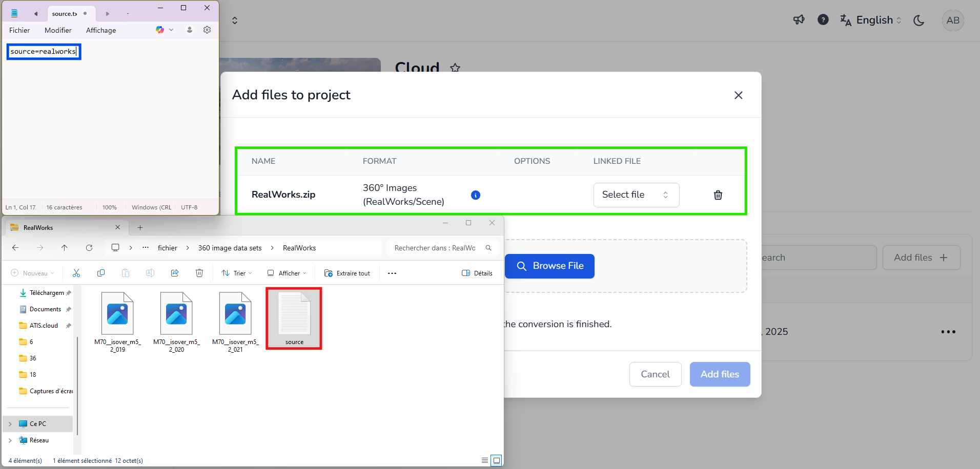The width and height of the screenshot is (980, 469).
Task: Click the scissors cut icon in Explorer
Action: pyautogui.click(x=76, y=273)
